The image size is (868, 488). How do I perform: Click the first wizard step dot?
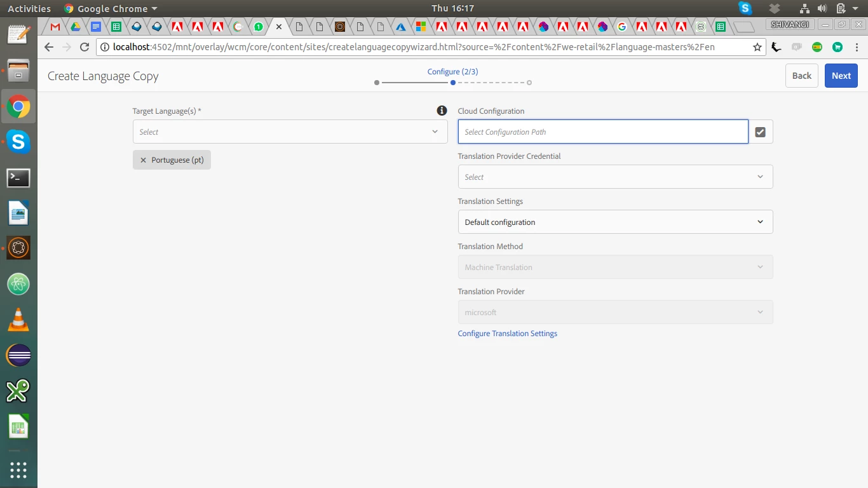tap(377, 83)
